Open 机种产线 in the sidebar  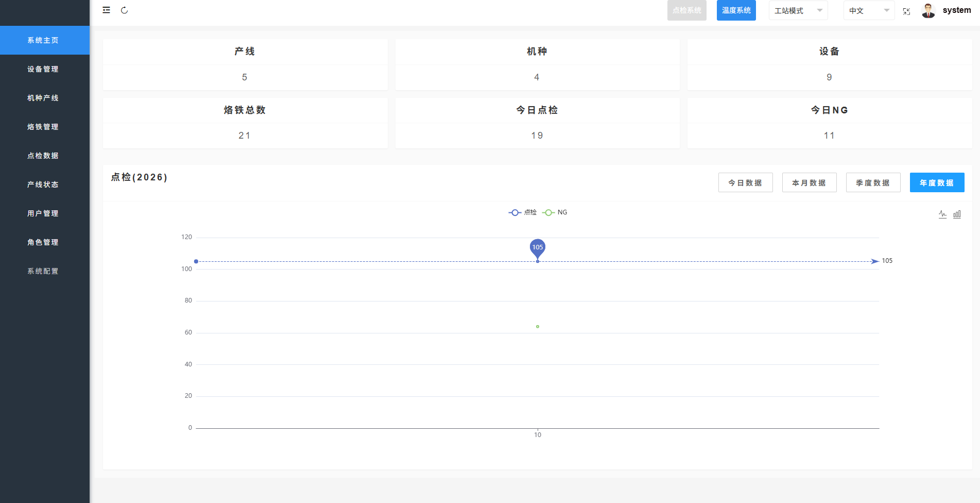coord(45,98)
